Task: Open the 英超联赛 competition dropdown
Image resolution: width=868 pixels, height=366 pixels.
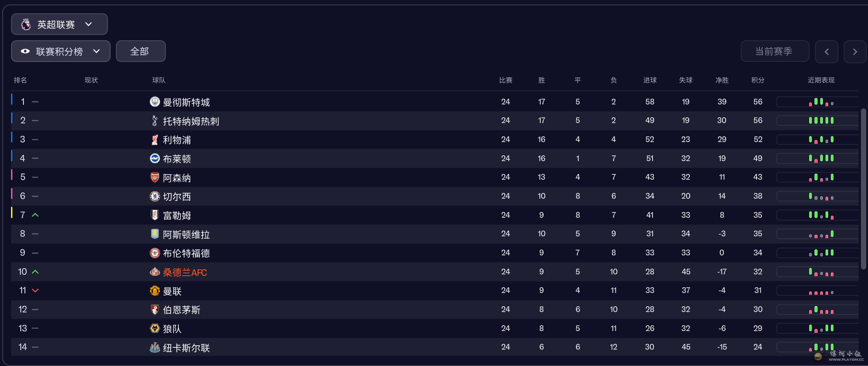Action: coord(59,24)
